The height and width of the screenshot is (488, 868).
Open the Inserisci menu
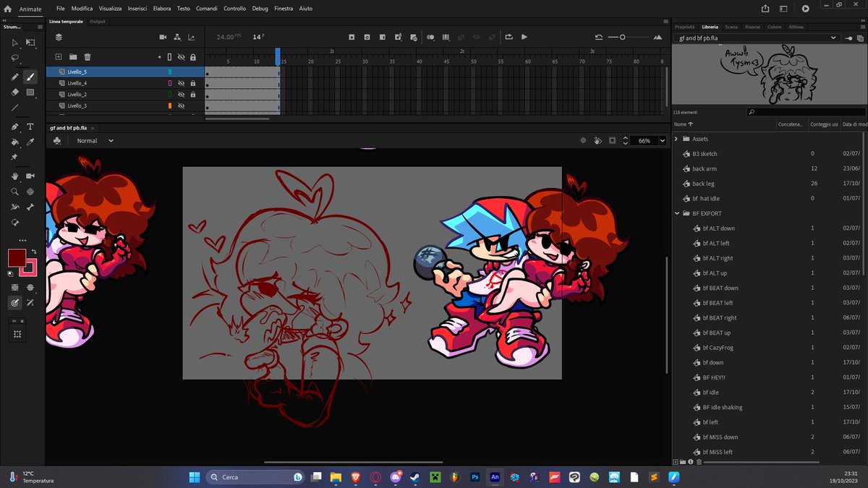click(137, 9)
